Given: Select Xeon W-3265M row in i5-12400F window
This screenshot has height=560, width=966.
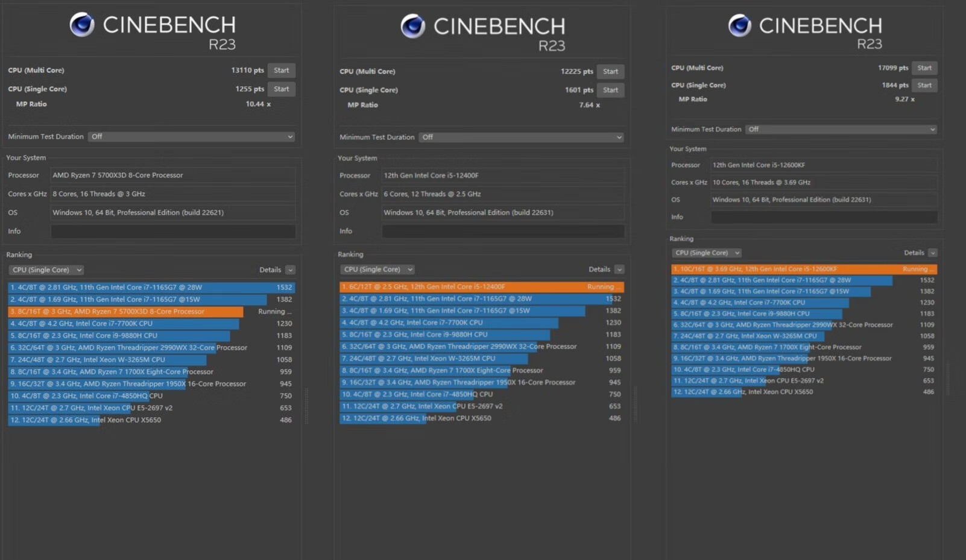Looking at the screenshot, I should [482, 359].
